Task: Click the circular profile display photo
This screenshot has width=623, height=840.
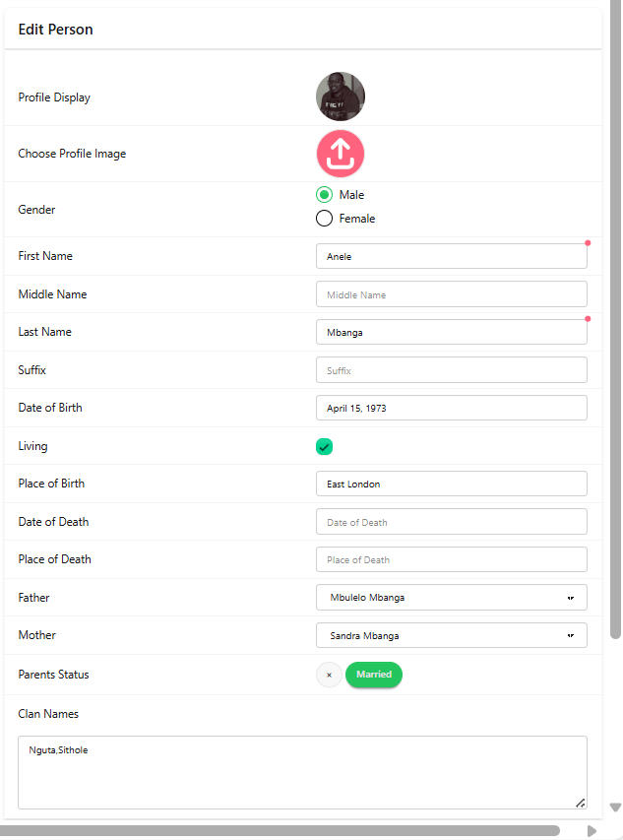Action: pyautogui.click(x=341, y=97)
